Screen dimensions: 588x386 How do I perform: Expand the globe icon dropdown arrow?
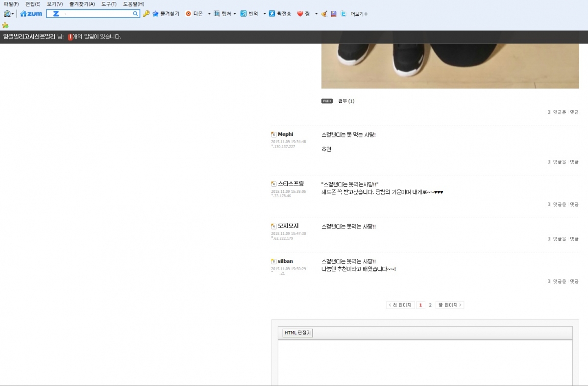[13, 14]
